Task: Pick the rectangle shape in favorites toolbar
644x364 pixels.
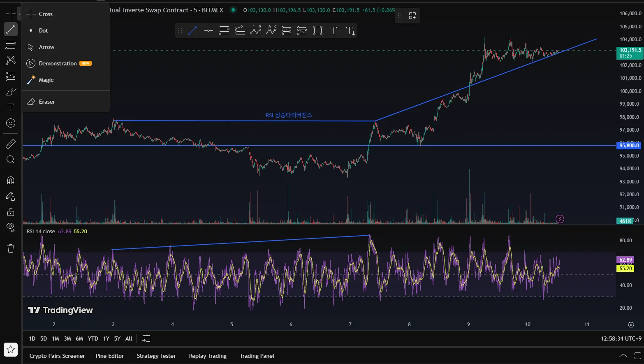Action: (x=318, y=30)
